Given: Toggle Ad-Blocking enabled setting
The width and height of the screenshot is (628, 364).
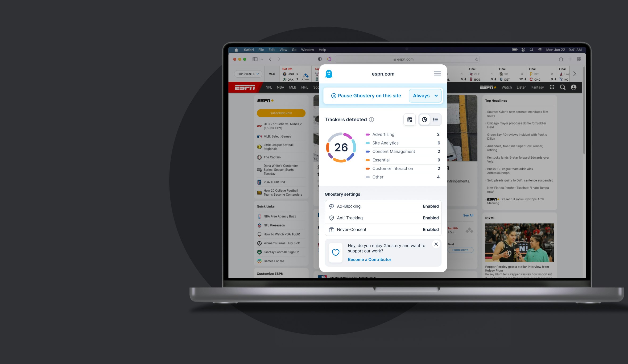Looking at the screenshot, I should 431,206.
